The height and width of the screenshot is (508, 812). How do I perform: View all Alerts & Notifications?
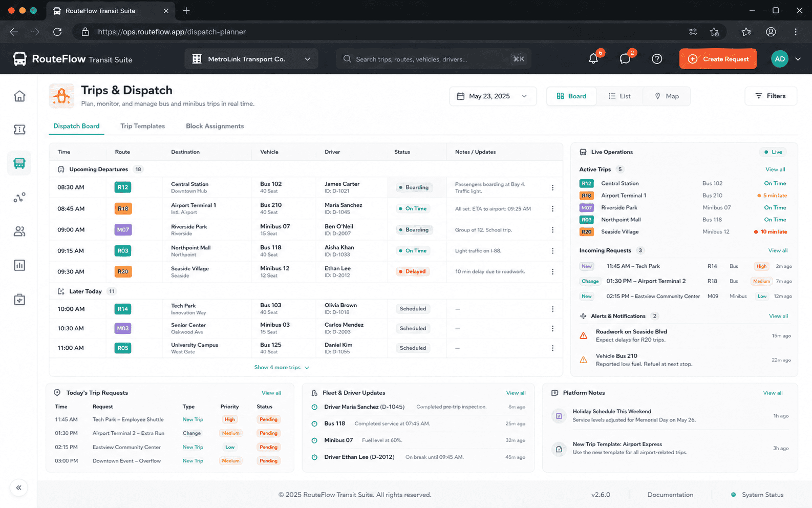coord(778,316)
